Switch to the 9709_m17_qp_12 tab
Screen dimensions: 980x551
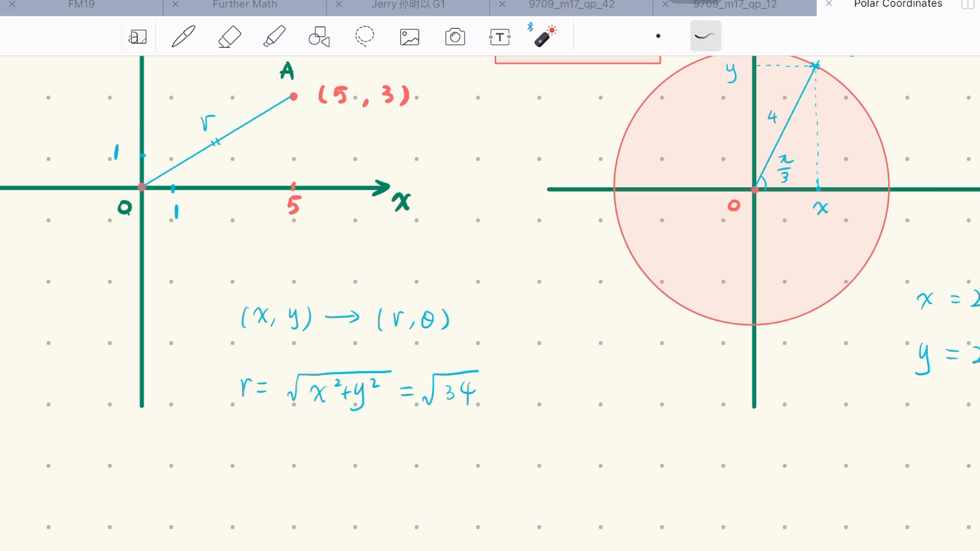tap(735, 5)
